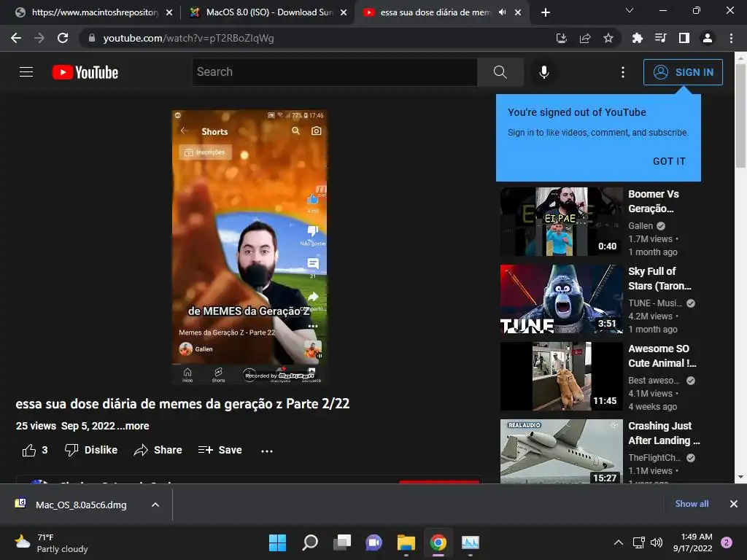Expand the description with ...more
Screen dimensions: 747x560
(x=133, y=426)
